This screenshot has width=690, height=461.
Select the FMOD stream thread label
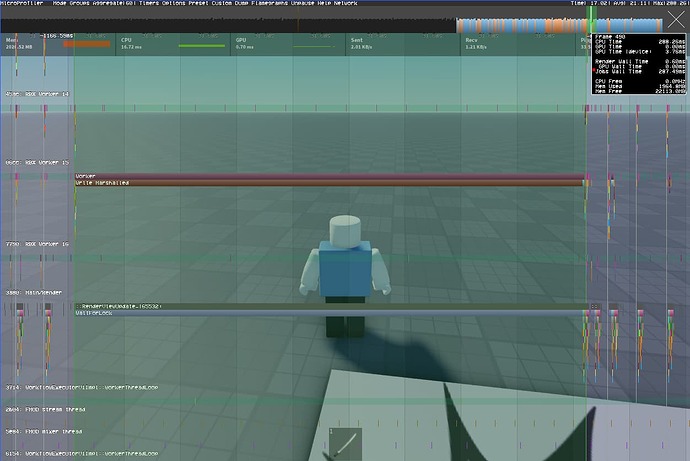point(45,410)
